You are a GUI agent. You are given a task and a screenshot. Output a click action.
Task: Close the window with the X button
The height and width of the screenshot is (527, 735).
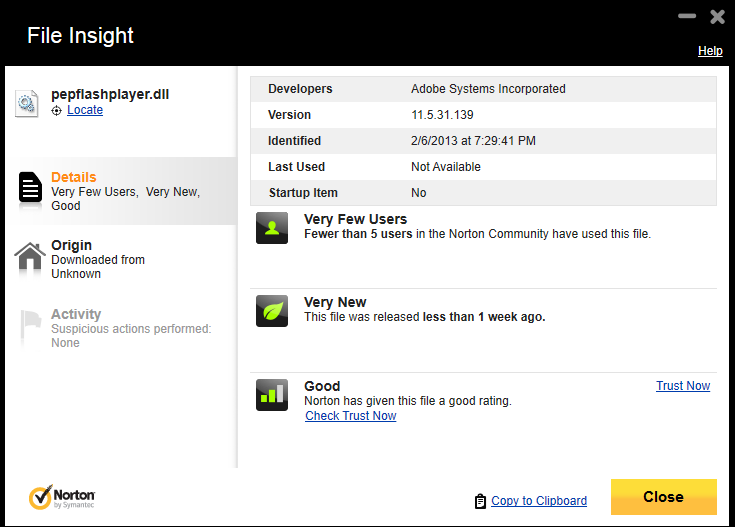click(x=717, y=17)
